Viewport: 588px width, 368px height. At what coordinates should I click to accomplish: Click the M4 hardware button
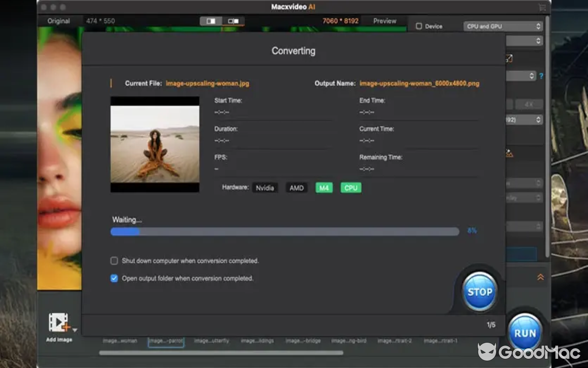pyautogui.click(x=324, y=188)
